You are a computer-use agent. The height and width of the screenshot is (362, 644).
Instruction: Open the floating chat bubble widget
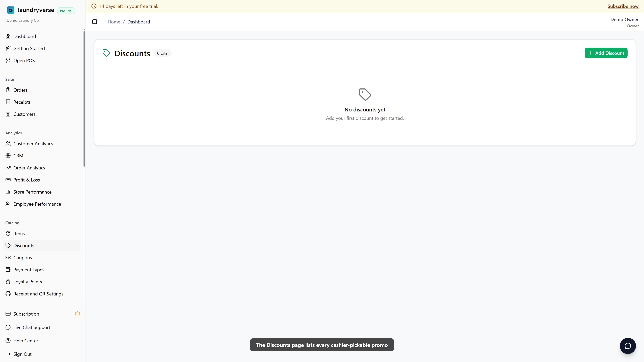628,346
